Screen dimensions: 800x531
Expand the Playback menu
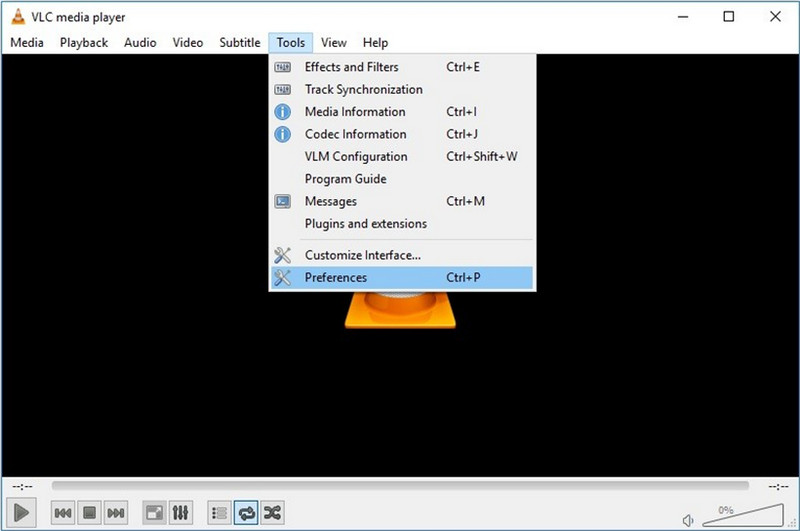click(83, 42)
